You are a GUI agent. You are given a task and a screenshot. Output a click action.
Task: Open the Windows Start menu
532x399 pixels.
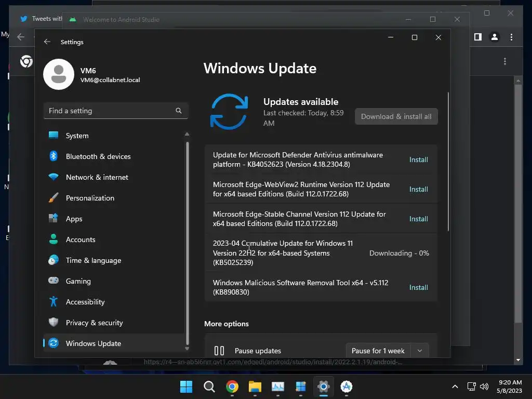186,387
